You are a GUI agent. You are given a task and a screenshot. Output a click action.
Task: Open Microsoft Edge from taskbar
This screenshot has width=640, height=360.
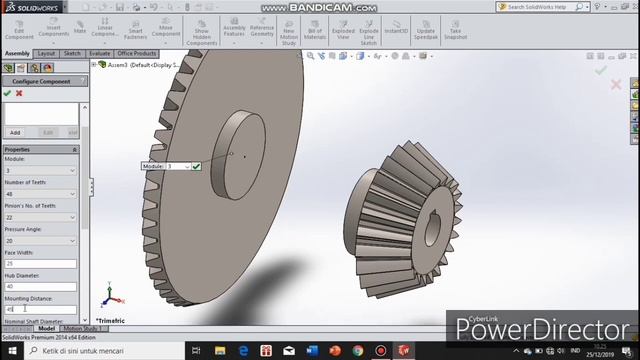(x=244, y=351)
